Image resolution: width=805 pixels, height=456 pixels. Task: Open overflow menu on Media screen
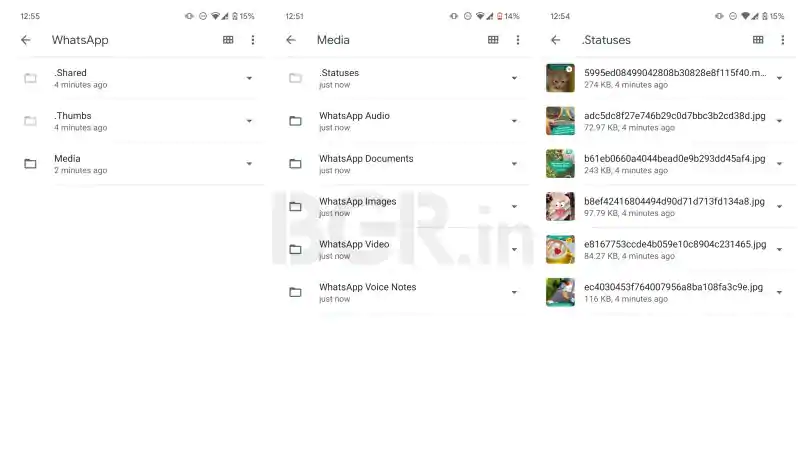pyautogui.click(x=518, y=40)
